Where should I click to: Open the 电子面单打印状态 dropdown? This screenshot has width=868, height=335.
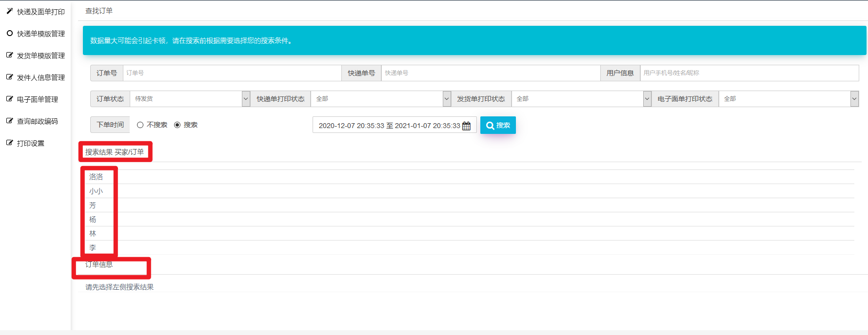click(x=789, y=99)
